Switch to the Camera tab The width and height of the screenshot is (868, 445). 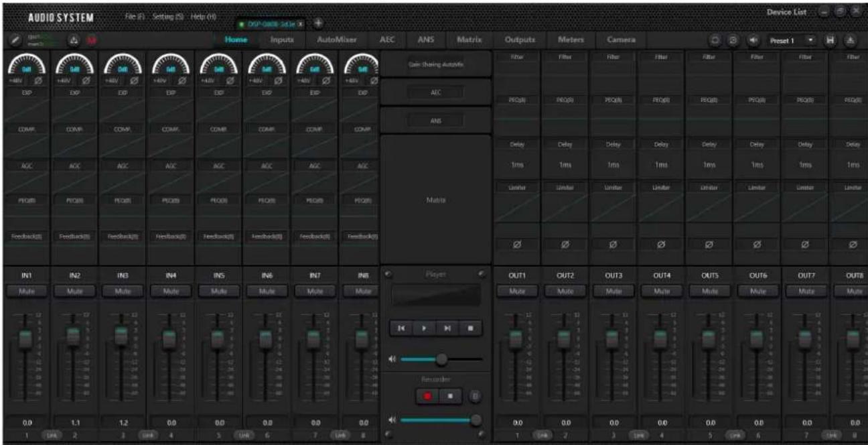621,40
